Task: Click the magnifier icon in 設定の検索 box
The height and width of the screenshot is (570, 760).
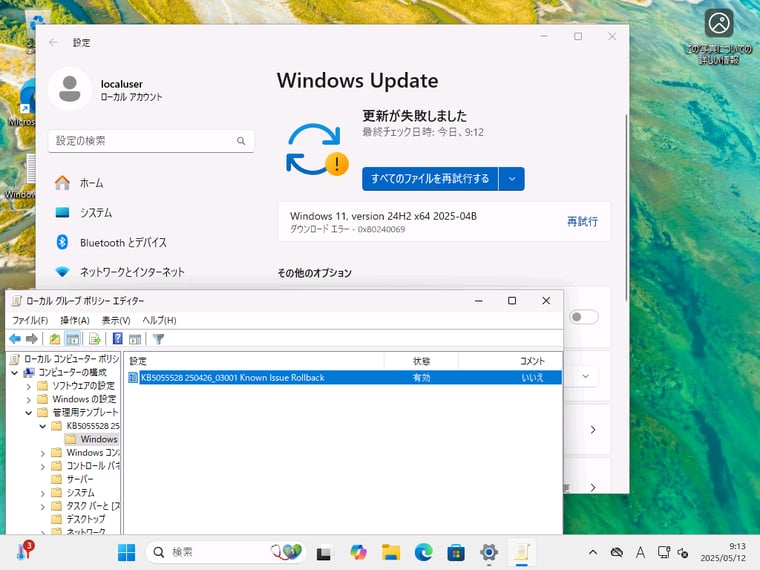Action: click(x=241, y=141)
